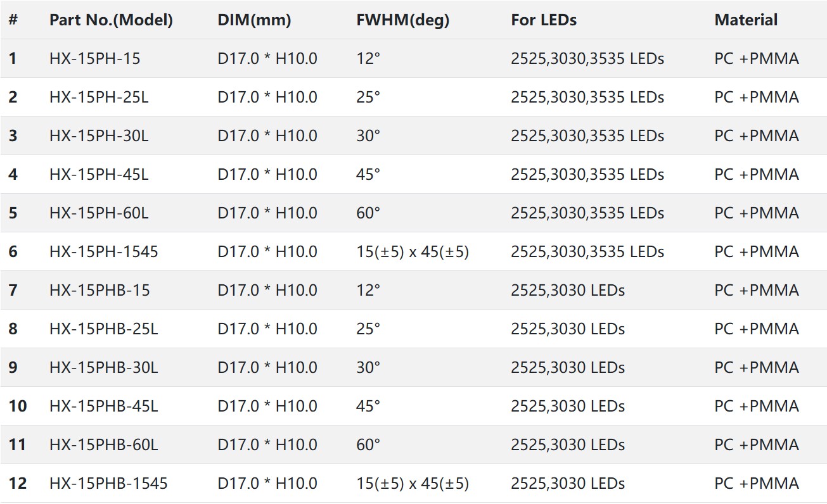The height and width of the screenshot is (504, 827).
Task: Click the Material column header
Action: click(x=746, y=20)
